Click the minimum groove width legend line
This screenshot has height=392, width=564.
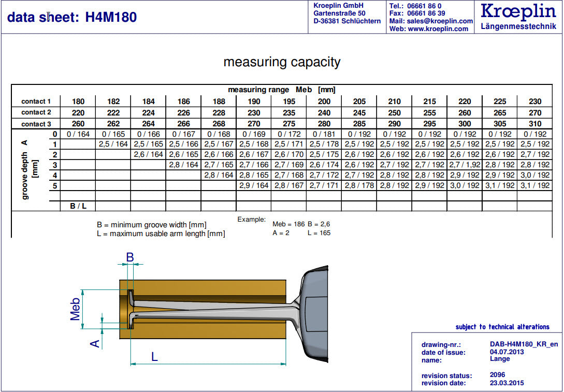pos(151,225)
